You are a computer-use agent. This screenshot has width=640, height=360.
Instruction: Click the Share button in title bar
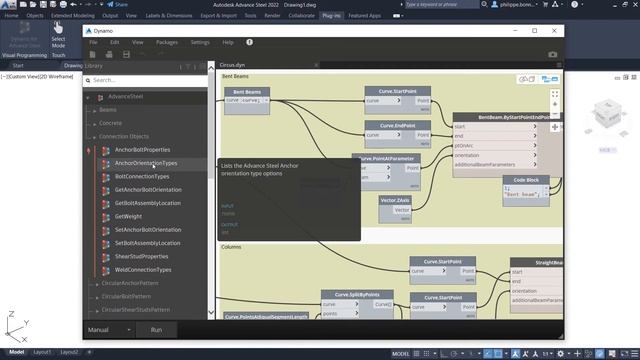[x=118, y=4]
